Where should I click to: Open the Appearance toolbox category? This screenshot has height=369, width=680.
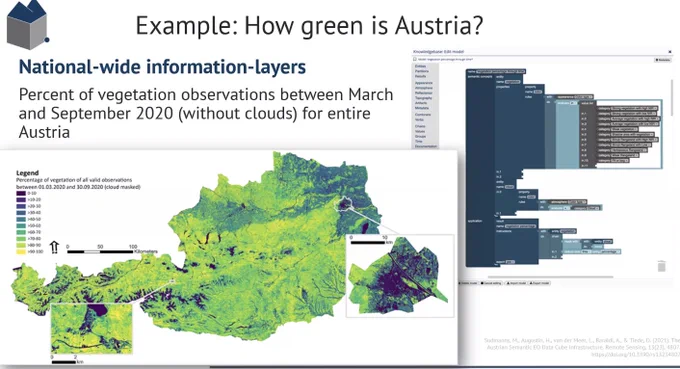pyautogui.click(x=424, y=83)
